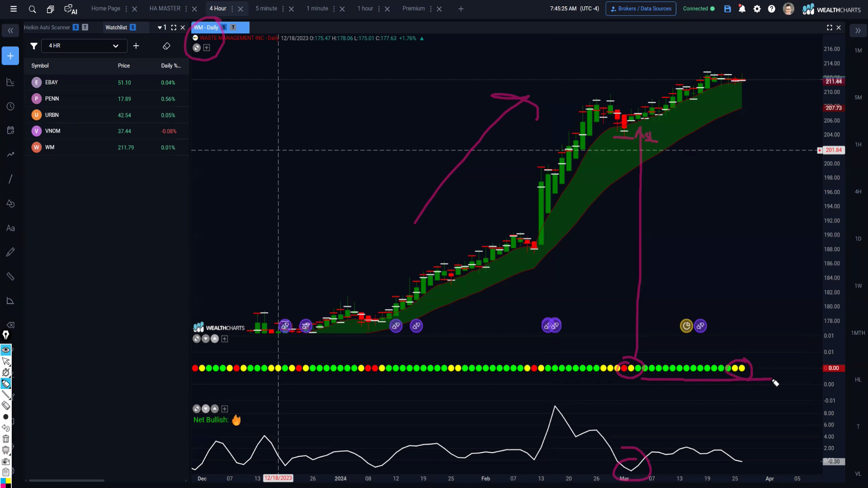Select the trend line tool in sidebar
868x488 pixels.
coord(10,179)
